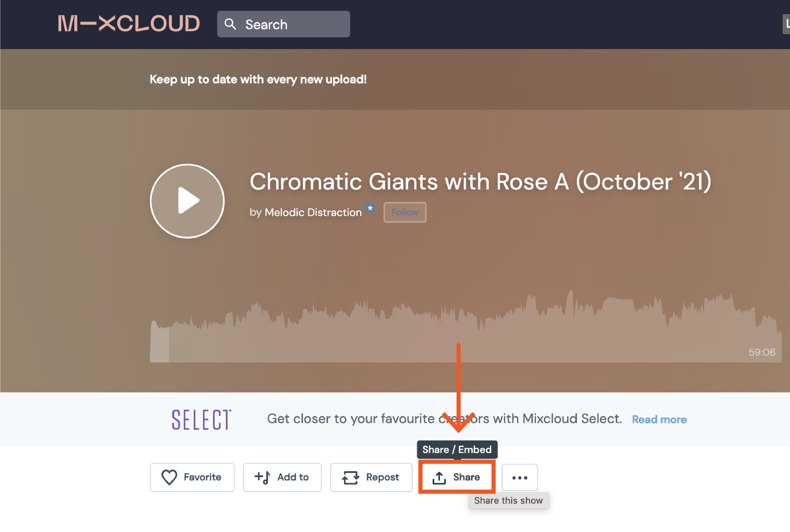Open the Chromatic Giants show title
Screen dimensions: 790x532
480,182
